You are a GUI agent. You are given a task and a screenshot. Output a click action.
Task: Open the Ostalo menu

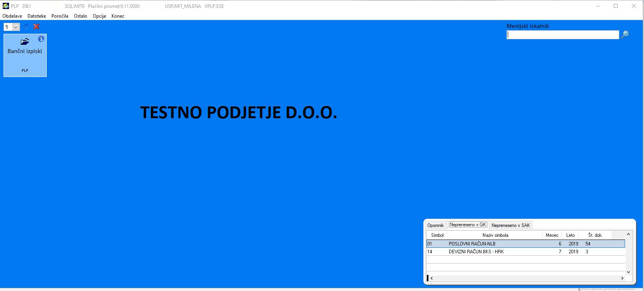[x=80, y=16]
